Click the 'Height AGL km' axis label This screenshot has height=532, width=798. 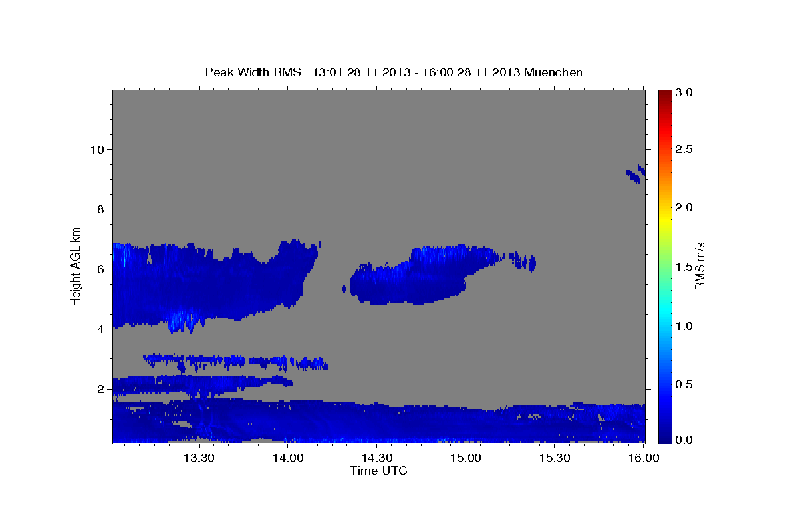[x=76, y=265]
